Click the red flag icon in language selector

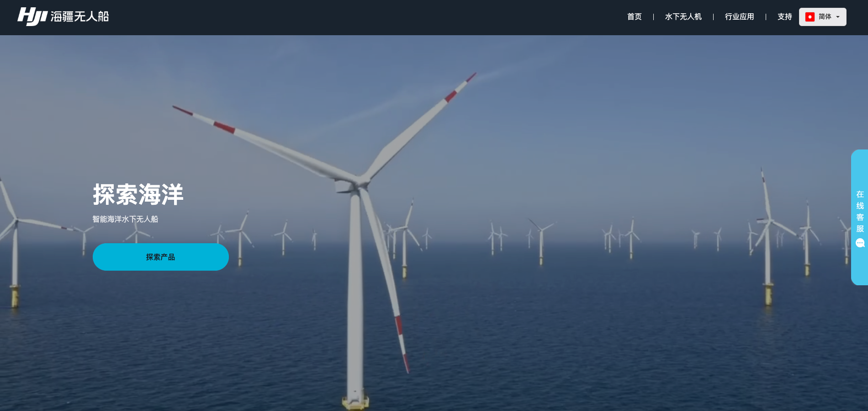(810, 17)
